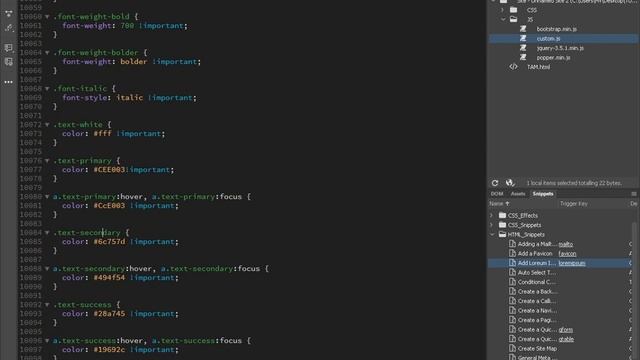
Task: Click the CSS_Snippets folder icon
Action: coord(502,225)
